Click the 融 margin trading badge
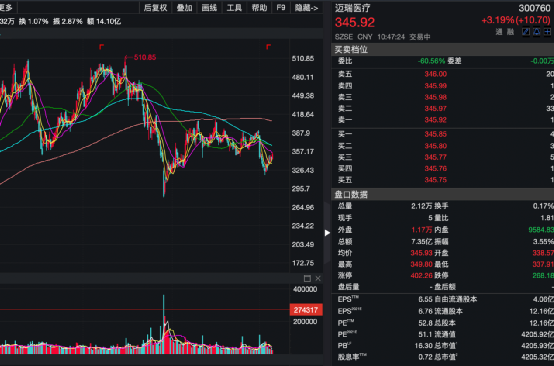The width and height of the screenshot is (554, 366). coord(510,32)
